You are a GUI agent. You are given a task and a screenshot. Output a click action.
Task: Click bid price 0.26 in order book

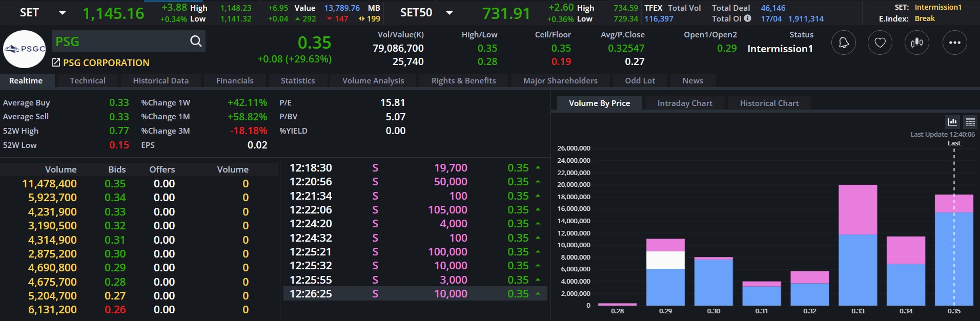[115, 310]
